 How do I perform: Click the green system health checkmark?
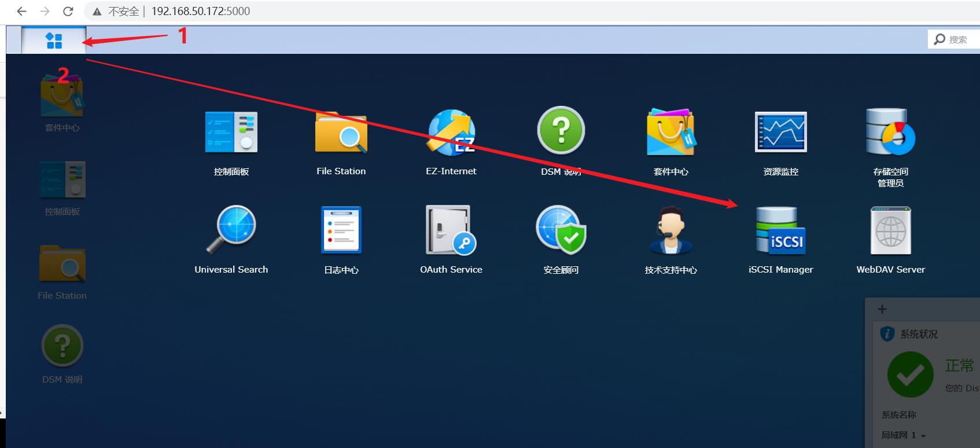pyautogui.click(x=911, y=374)
